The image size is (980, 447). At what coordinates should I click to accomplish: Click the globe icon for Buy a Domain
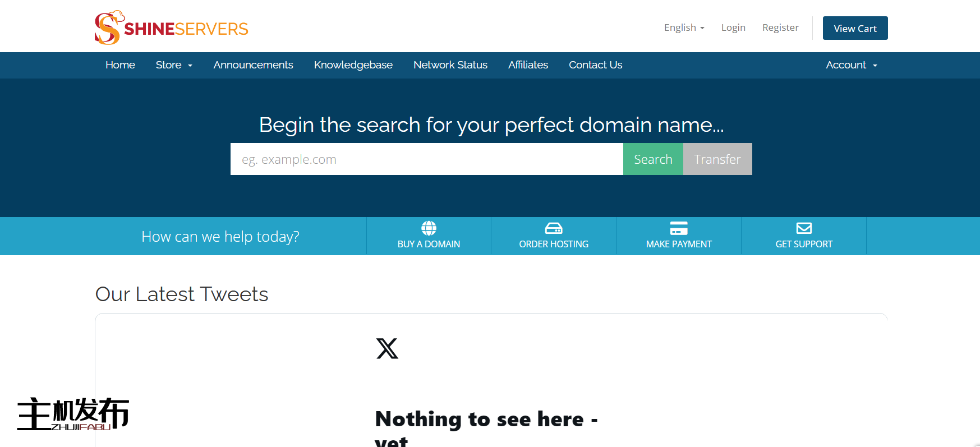[429, 228]
